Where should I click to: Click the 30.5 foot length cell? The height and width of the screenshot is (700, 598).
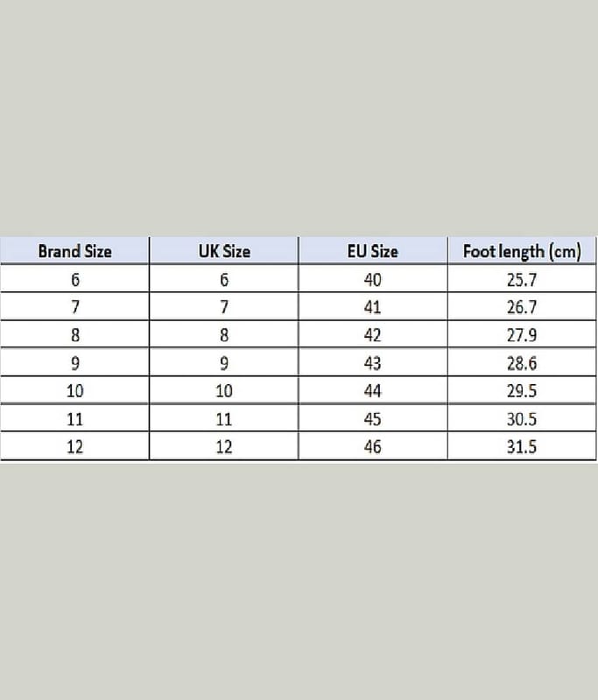point(522,418)
